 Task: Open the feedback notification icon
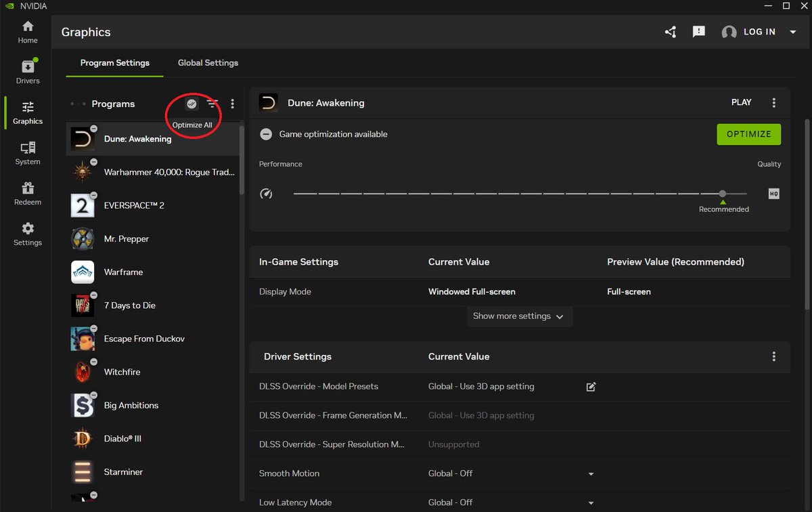(699, 32)
